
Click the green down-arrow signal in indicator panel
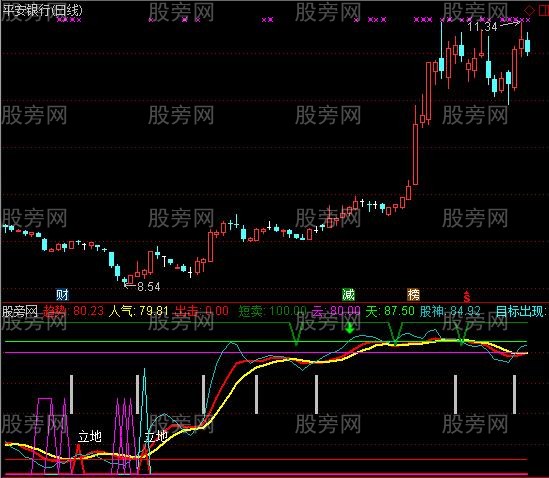tap(349, 329)
